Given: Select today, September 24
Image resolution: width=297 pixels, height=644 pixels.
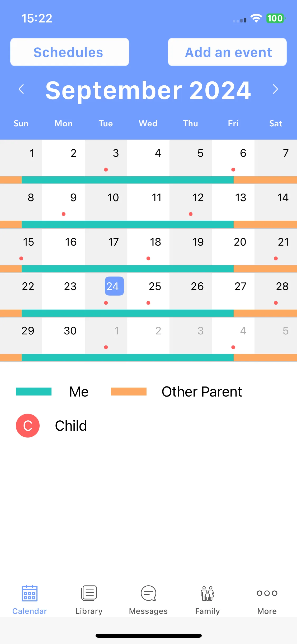Looking at the screenshot, I should pos(114,286).
